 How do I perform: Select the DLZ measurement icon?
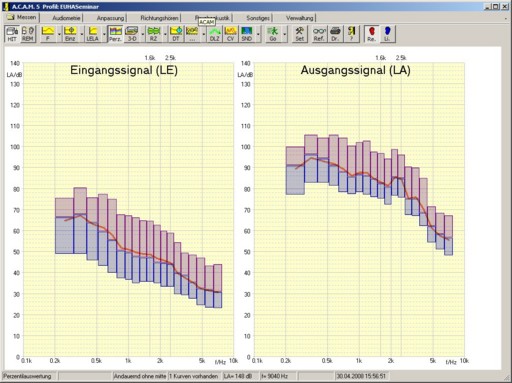click(214, 34)
